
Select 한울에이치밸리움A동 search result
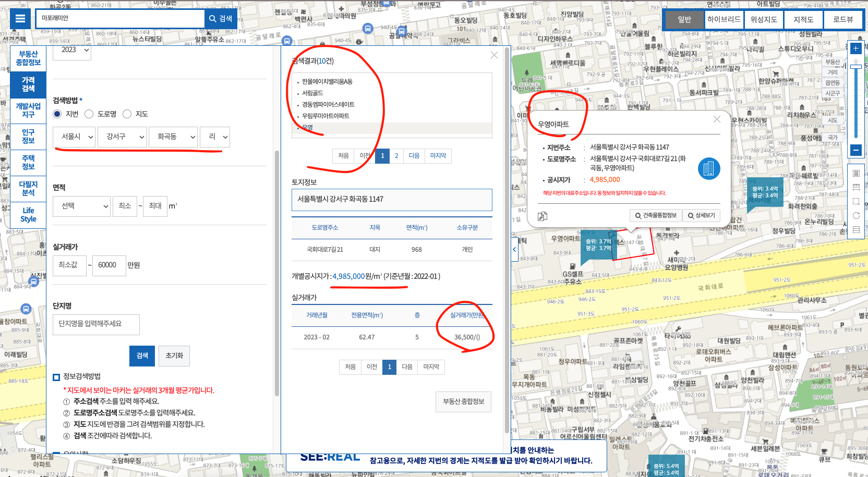(327, 82)
